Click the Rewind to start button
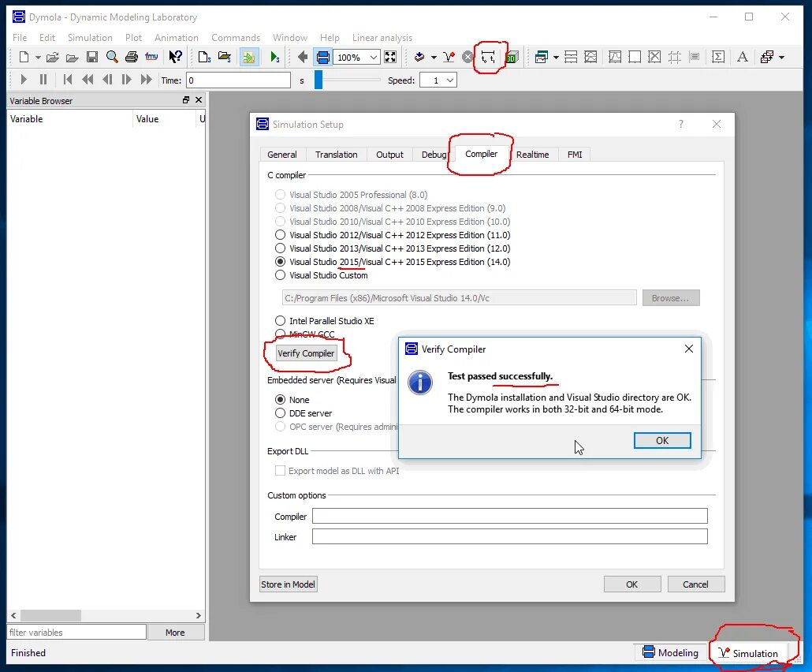812x672 pixels. pyautogui.click(x=67, y=80)
